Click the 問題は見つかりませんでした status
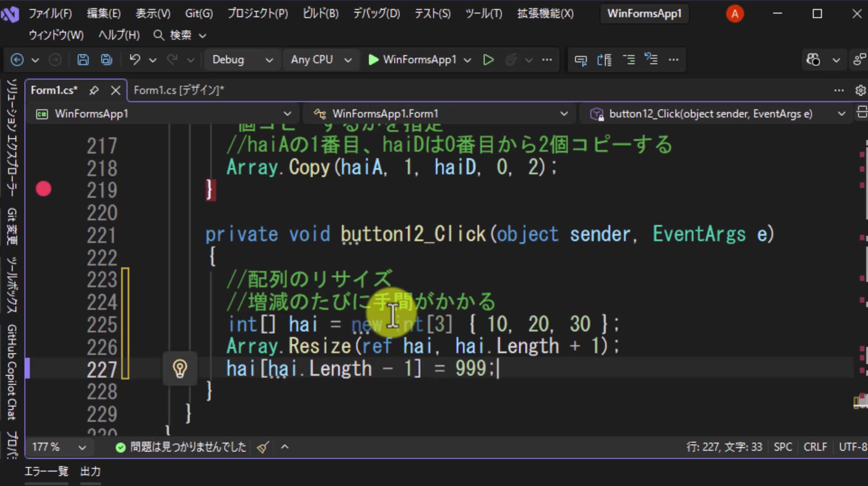 click(181, 447)
